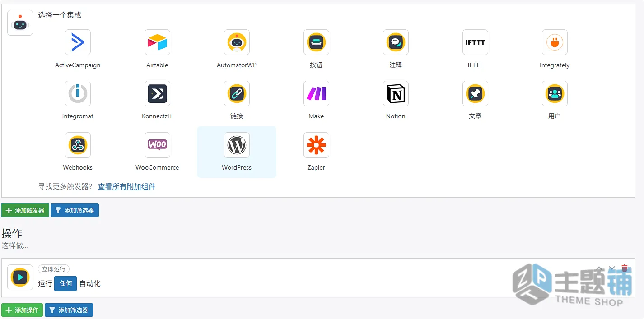Select the Zapier integration icon
644x319 pixels.
[x=316, y=145]
